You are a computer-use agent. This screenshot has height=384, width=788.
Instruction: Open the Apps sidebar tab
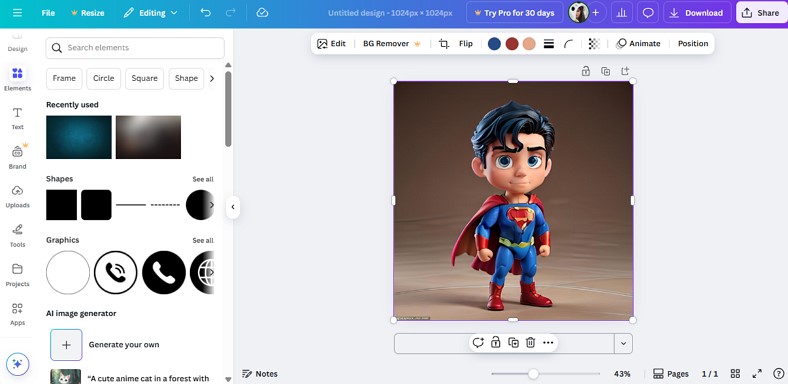17,314
